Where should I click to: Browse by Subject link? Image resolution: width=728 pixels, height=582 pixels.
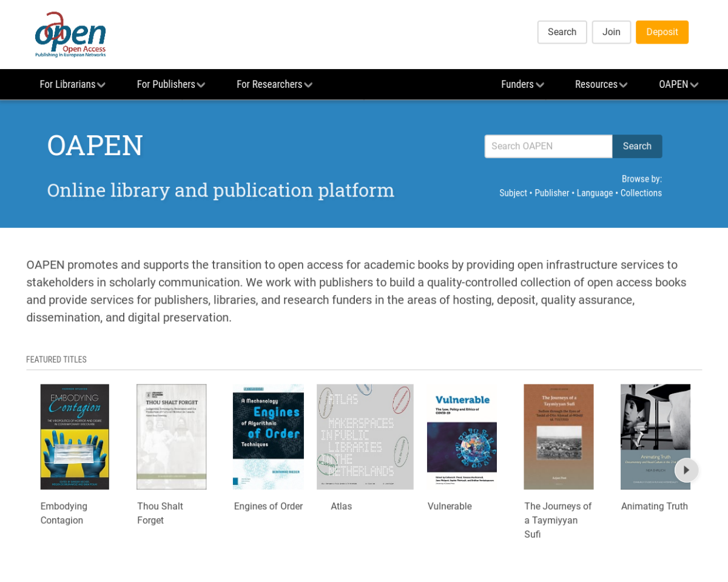(513, 193)
